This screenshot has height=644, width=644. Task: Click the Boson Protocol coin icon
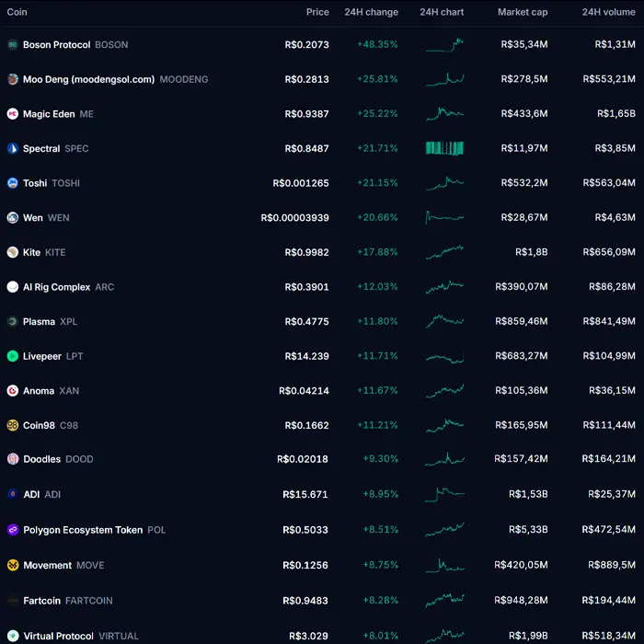13,44
